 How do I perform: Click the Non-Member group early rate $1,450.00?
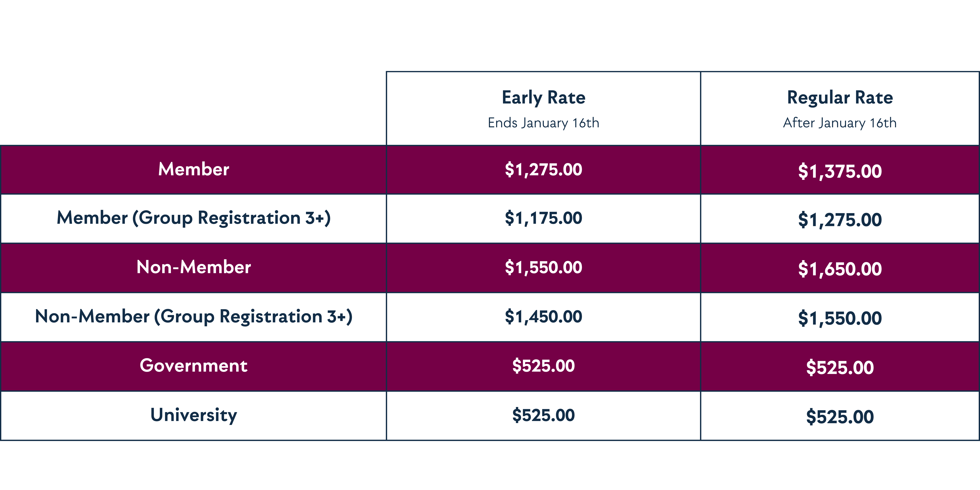[543, 317]
